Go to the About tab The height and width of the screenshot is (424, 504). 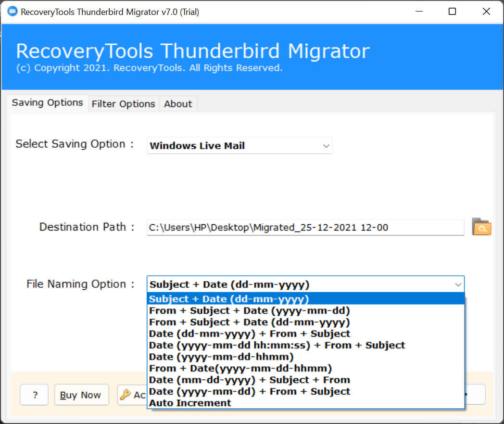coord(178,104)
